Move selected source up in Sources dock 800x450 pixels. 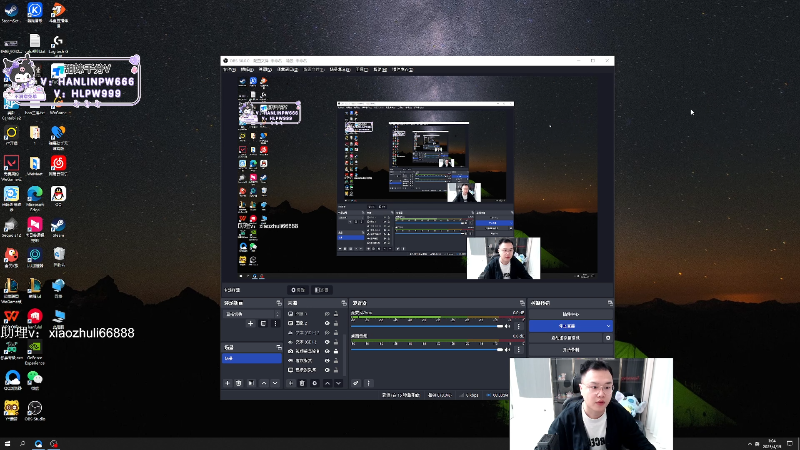328,383
